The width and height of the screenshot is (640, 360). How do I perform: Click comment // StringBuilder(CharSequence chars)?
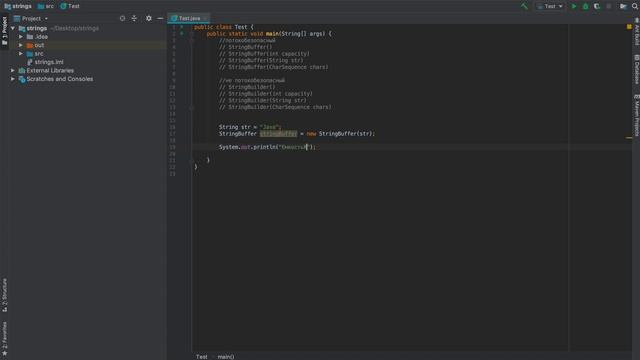coord(275,107)
